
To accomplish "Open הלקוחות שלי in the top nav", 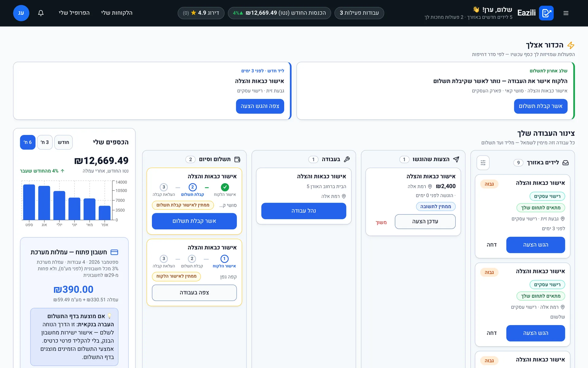I will click(x=117, y=13).
